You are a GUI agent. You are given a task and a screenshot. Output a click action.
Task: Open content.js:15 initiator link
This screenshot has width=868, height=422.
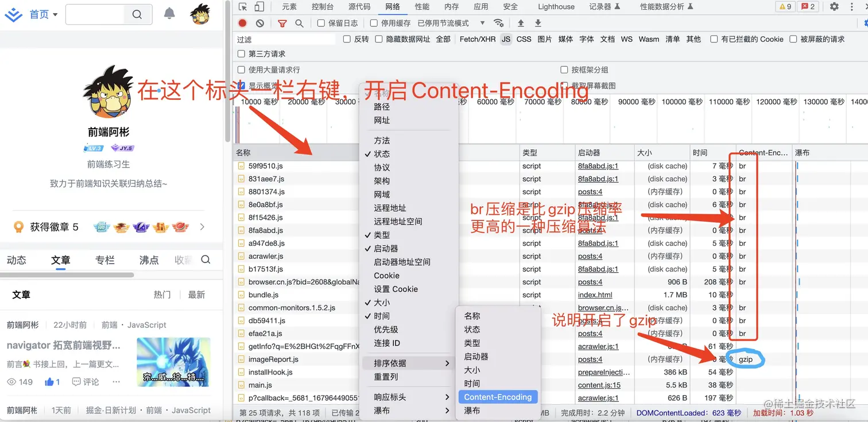point(599,385)
